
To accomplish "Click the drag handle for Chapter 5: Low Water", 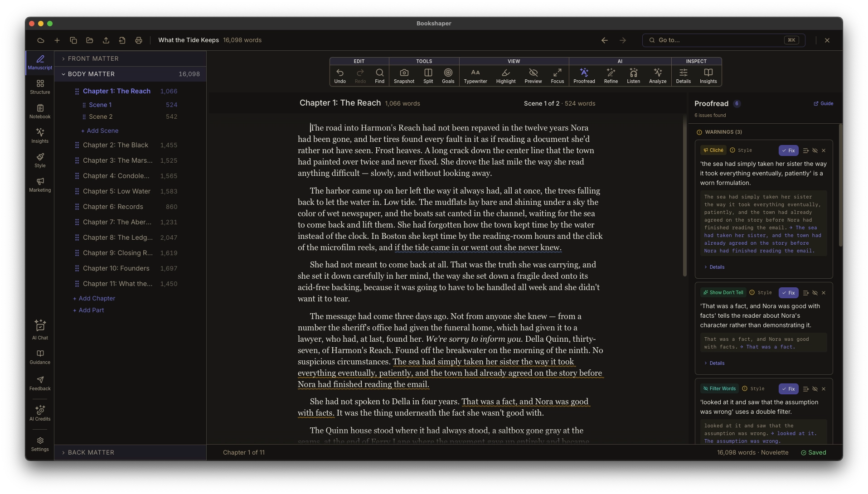I will (77, 191).
